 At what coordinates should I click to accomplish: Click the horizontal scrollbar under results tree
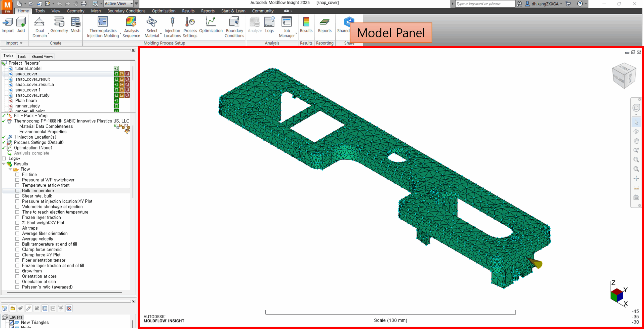pos(64,293)
